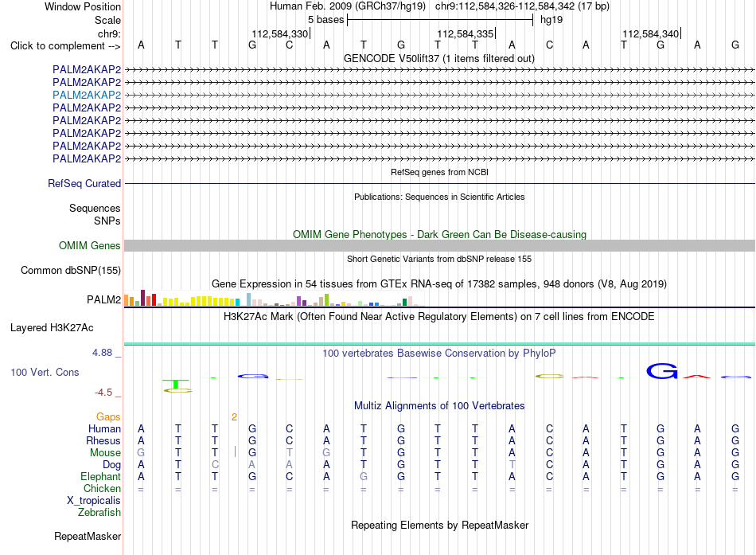Click the Common dbSNP(155) label
The height and width of the screenshot is (555, 756).
point(70,270)
